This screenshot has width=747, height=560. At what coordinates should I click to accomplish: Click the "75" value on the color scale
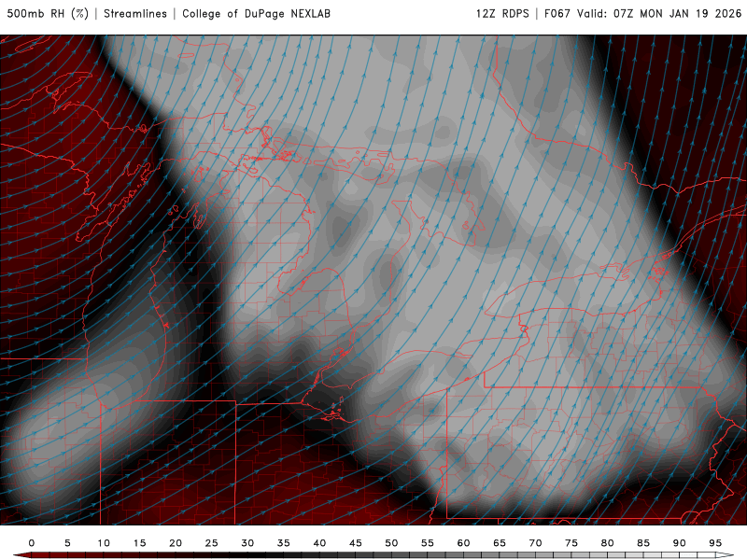pyautogui.click(x=571, y=543)
